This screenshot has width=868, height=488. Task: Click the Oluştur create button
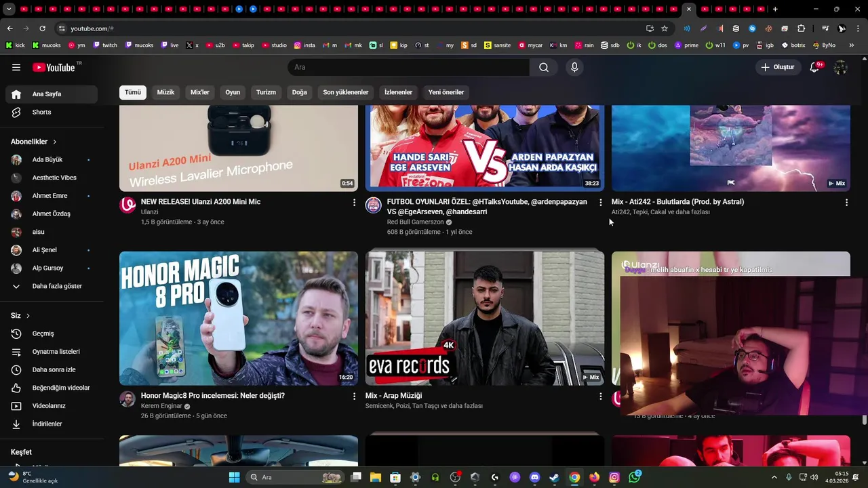pyautogui.click(x=777, y=67)
